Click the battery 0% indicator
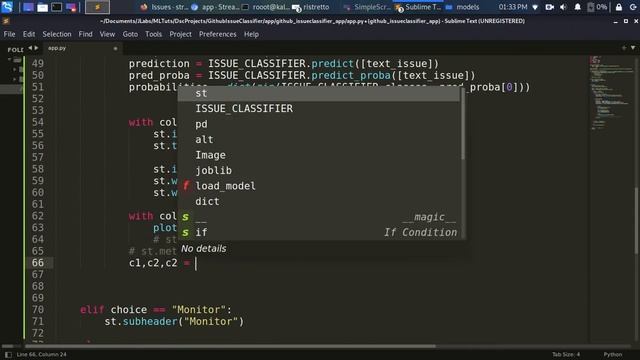The width and height of the screenshot is (640, 360). point(597,7)
